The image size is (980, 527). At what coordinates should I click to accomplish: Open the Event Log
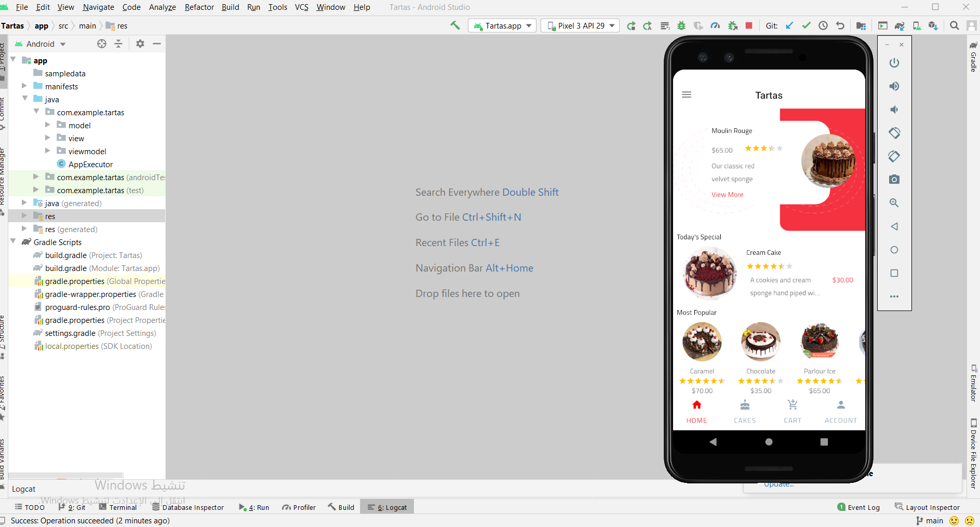point(858,507)
